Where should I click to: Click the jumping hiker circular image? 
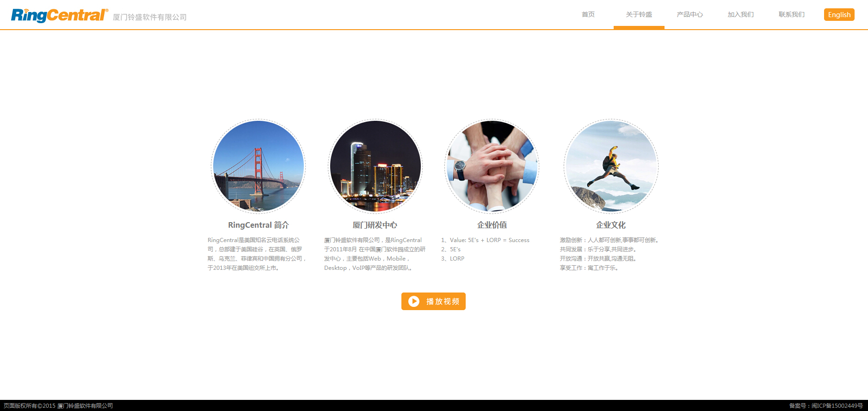click(611, 166)
